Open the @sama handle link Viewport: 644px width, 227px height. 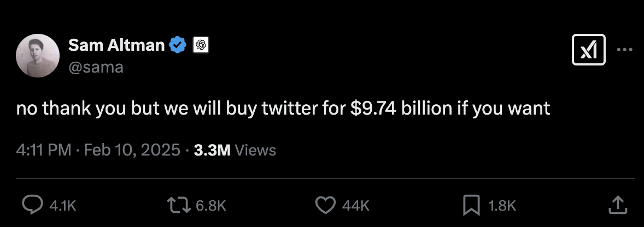[96, 67]
